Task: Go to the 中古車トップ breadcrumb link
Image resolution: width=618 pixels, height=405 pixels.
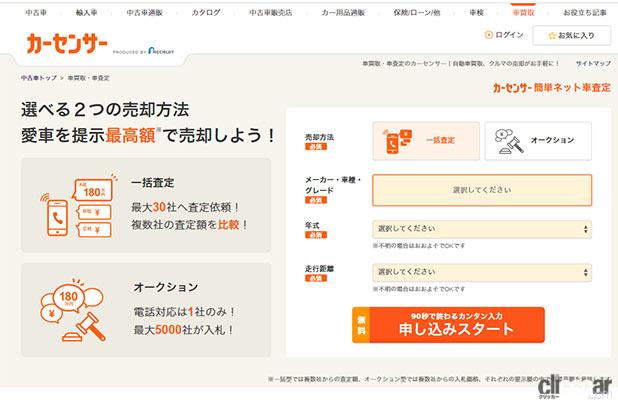Action: (x=38, y=77)
